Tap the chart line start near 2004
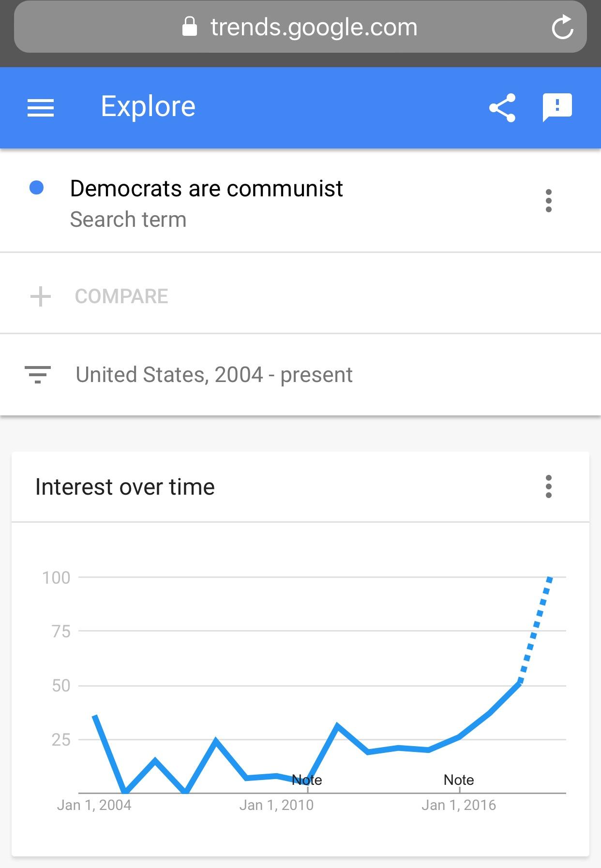The height and width of the screenshot is (868, 601). tap(95, 716)
